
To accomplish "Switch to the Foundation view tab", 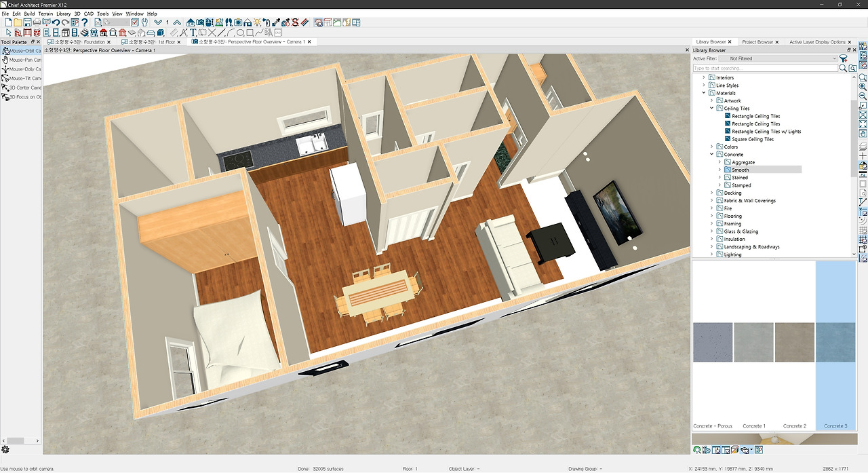I will 79,42.
